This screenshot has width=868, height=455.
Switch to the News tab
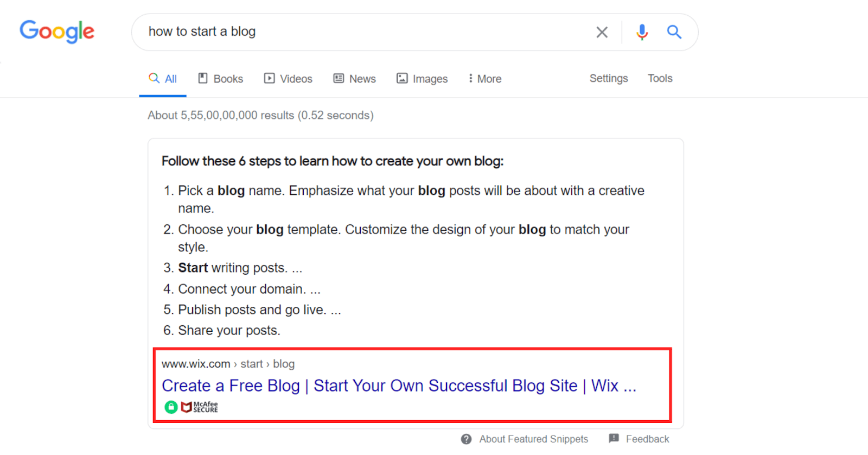click(354, 79)
